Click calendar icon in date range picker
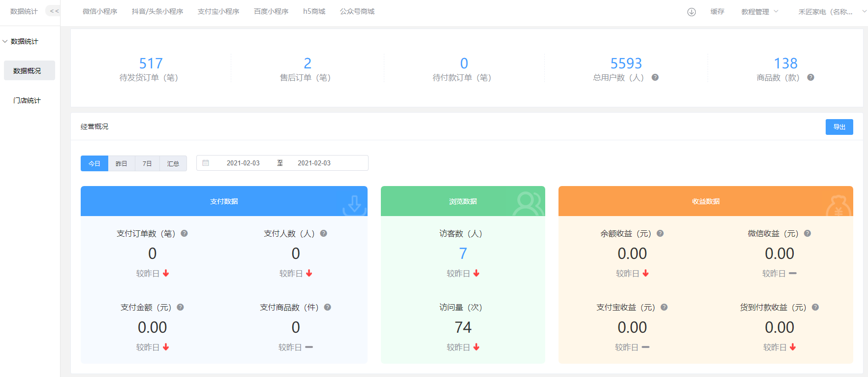This screenshot has height=377, width=868. 206,163
